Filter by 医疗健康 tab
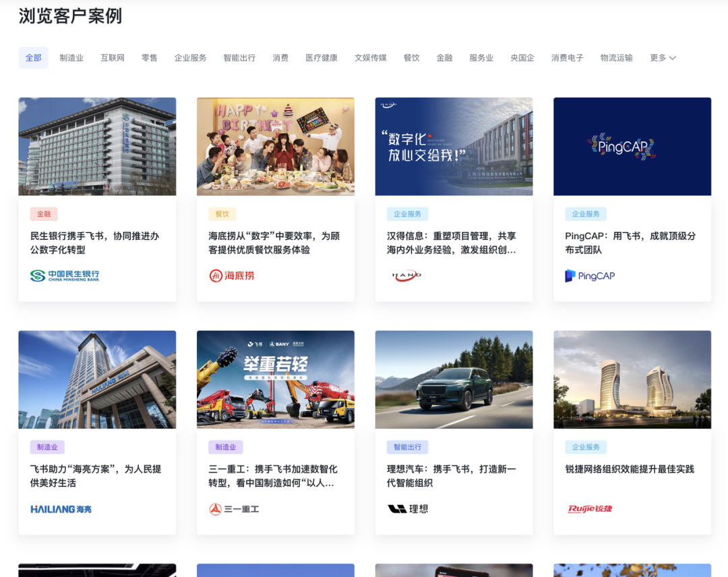The width and height of the screenshot is (728, 577). (x=322, y=58)
